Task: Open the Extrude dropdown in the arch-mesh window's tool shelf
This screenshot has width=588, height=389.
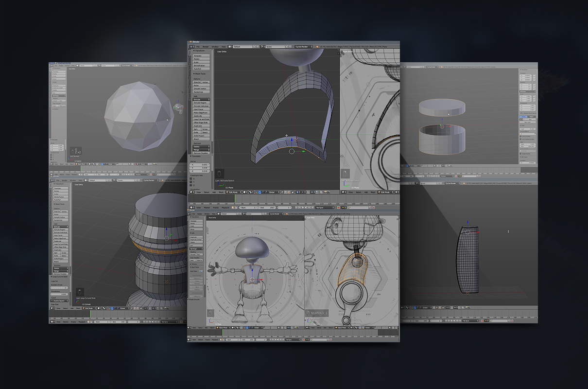Action: (201, 99)
